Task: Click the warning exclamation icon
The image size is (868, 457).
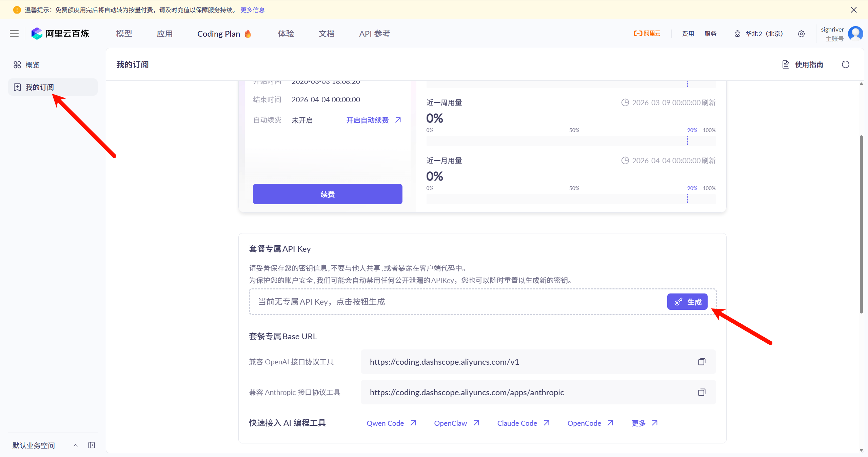Action: click(17, 10)
